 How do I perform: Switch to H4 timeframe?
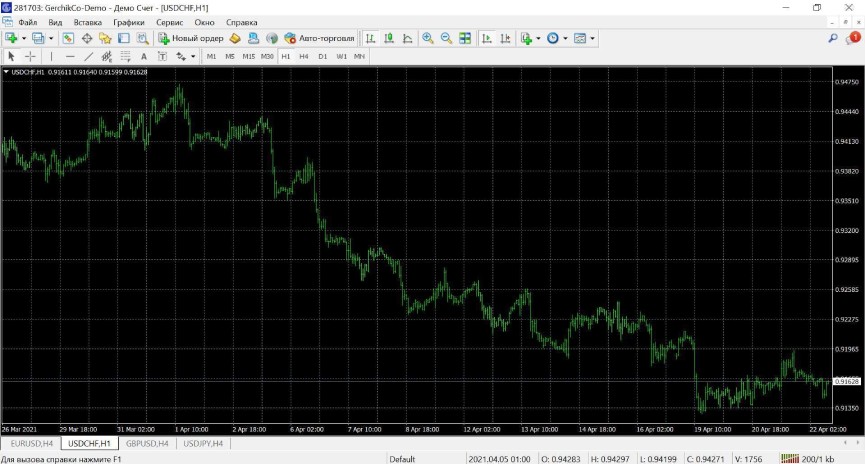pos(304,56)
